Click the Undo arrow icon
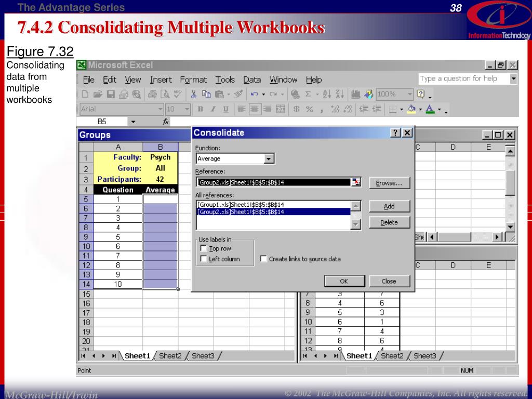Viewport: 532px width, 399px height. click(x=255, y=95)
